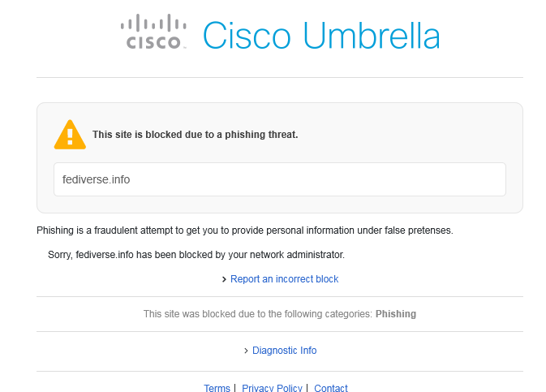Image resolution: width=546 pixels, height=392 pixels.
Task: Click the word Cisco in blue title
Action: (x=247, y=35)
